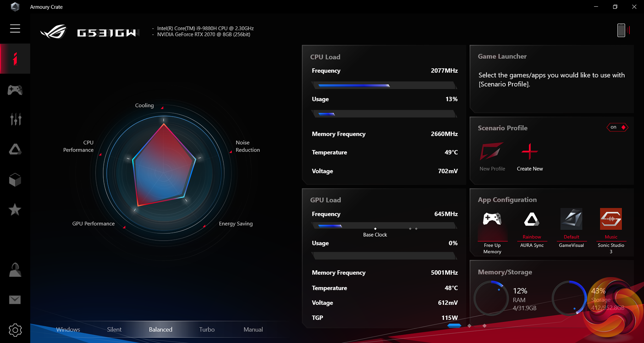Click the GPU Load panel title
Viewport: 644px width, 343px height.
[325, 200]
